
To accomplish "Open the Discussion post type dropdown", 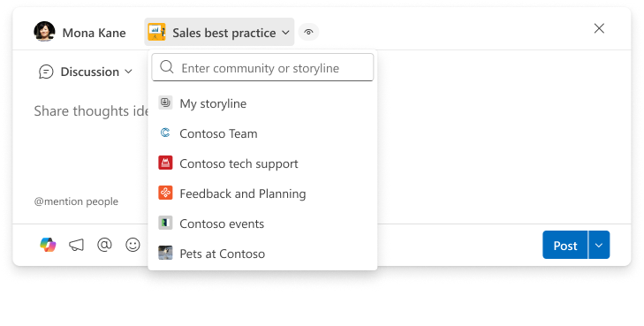I will click(86, 72).
